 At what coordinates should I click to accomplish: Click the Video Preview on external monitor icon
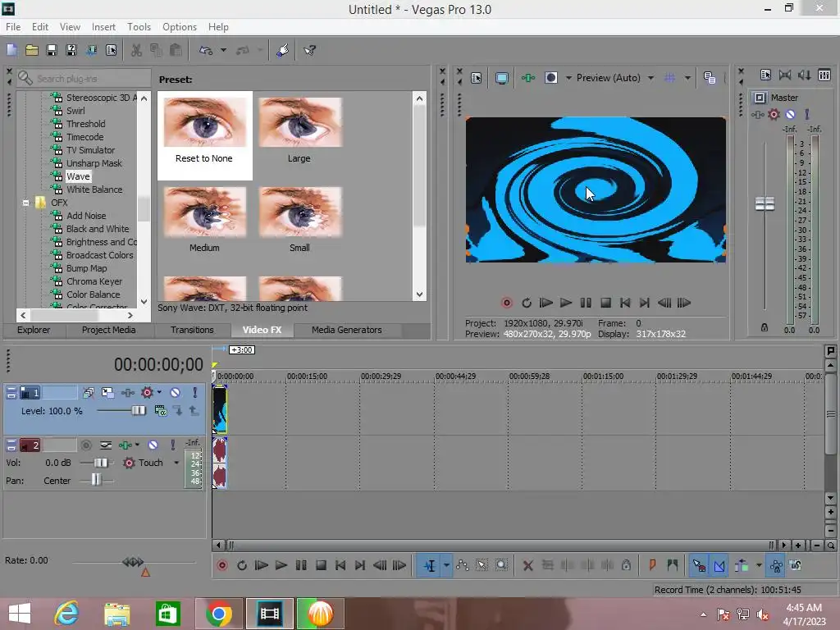tap(501, 78)
